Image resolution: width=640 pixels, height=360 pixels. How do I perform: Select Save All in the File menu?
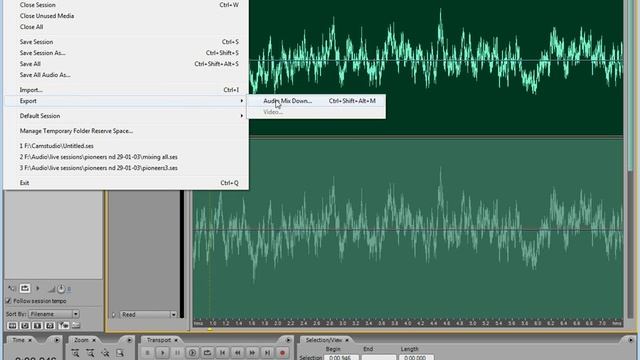tap(126, 64)
